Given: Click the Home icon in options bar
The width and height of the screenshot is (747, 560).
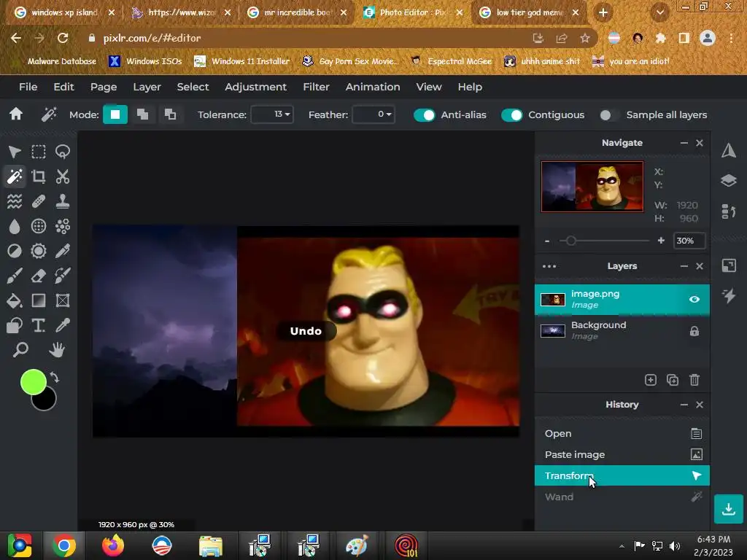Looking at the screenshot, I should tap(16, 114).
